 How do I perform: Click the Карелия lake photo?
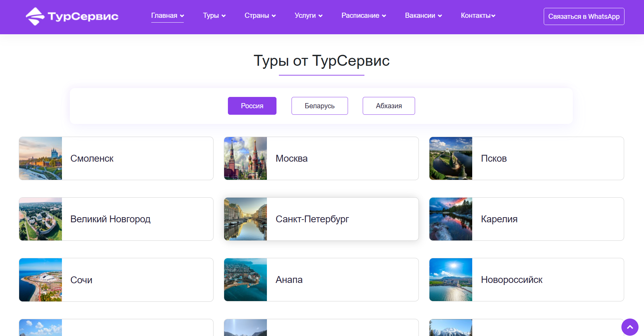[451, 219]
